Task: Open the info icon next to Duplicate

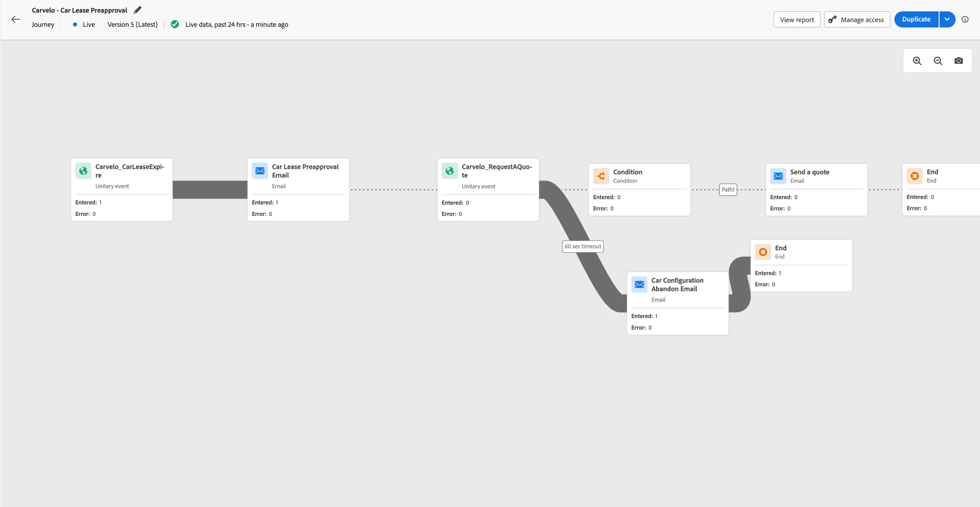Action: point(965,19)
